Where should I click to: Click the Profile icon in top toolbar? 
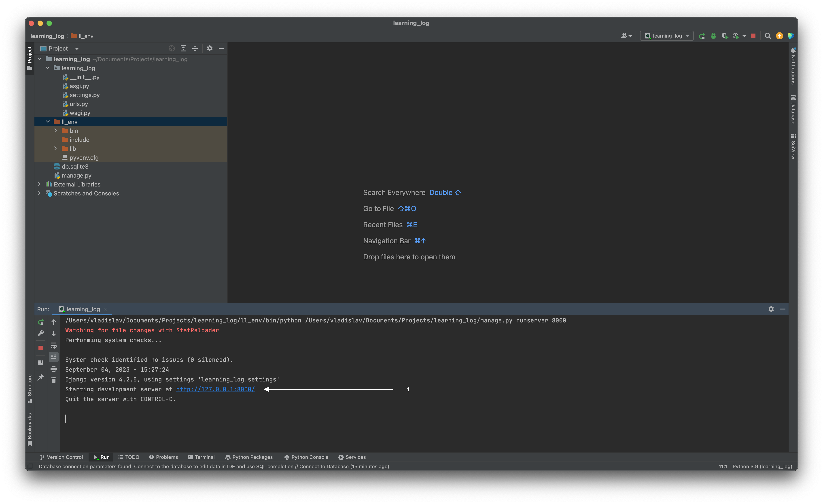pos(736,36)
